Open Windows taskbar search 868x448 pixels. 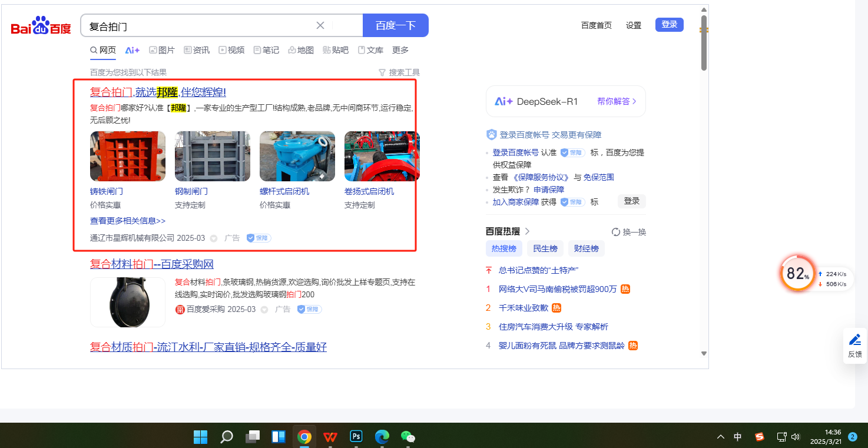227,436
